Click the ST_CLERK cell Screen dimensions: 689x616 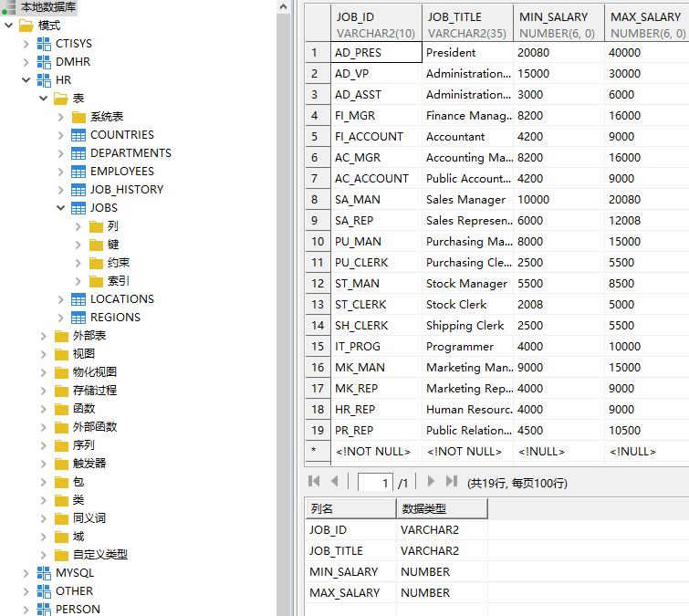pos(376,305)
